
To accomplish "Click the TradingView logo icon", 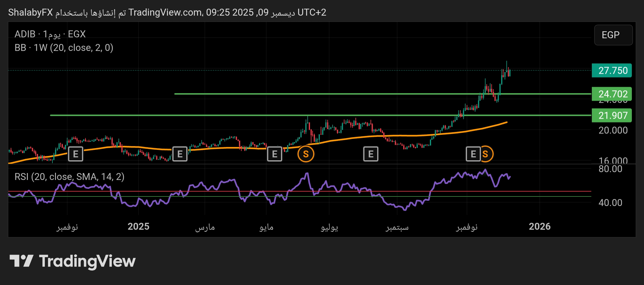I will [21, 261].
